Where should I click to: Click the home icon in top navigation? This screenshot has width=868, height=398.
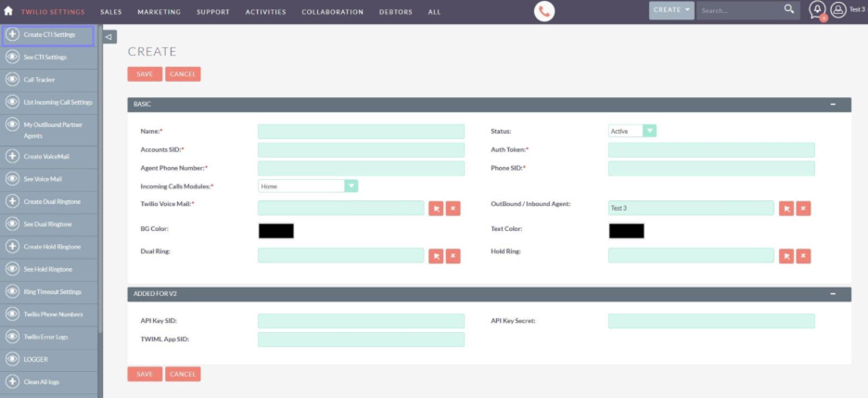[x=8, y=11]
